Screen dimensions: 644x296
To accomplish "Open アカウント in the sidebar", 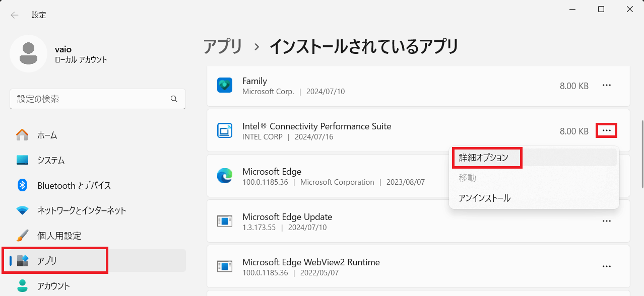I will point(98,286).
